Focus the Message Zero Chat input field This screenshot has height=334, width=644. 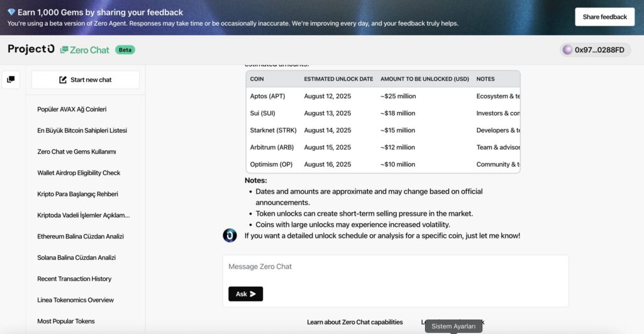click(x=396, y=267)
